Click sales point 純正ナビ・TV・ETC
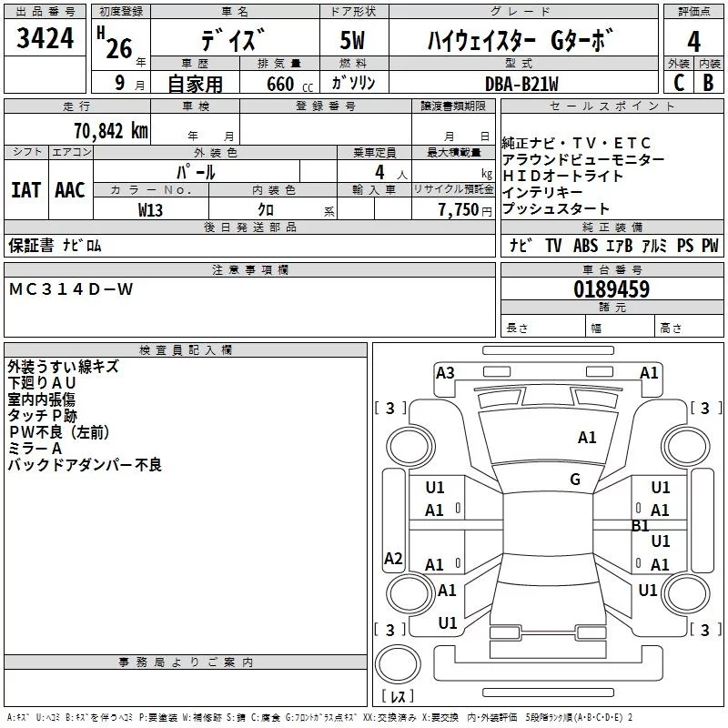The height and width of the screenshot is (728, 728). [576, 143]
